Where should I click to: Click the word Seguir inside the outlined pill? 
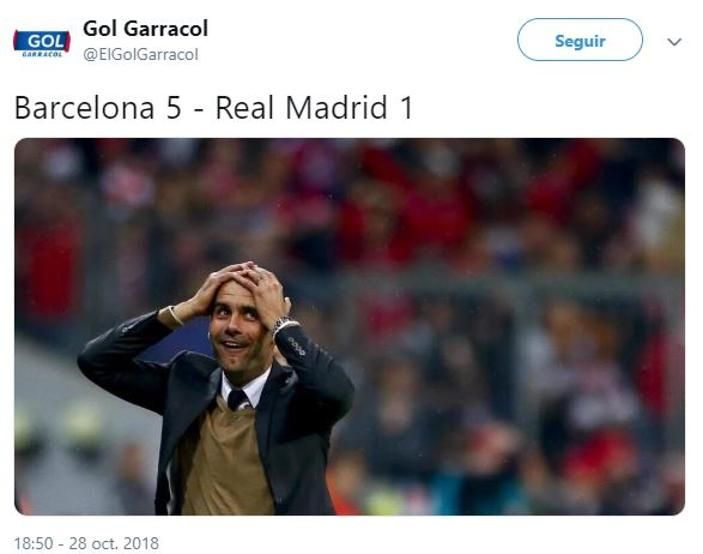coord(580,41)
